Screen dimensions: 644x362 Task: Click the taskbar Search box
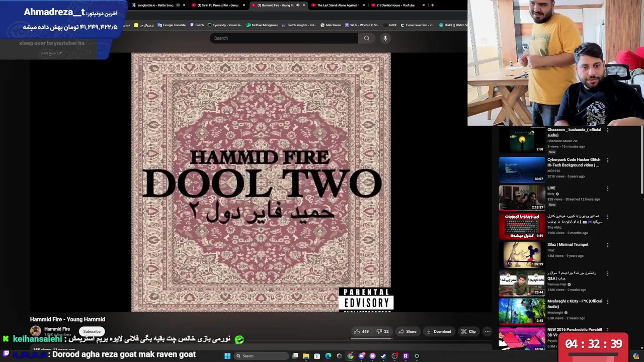coord(262,356)
